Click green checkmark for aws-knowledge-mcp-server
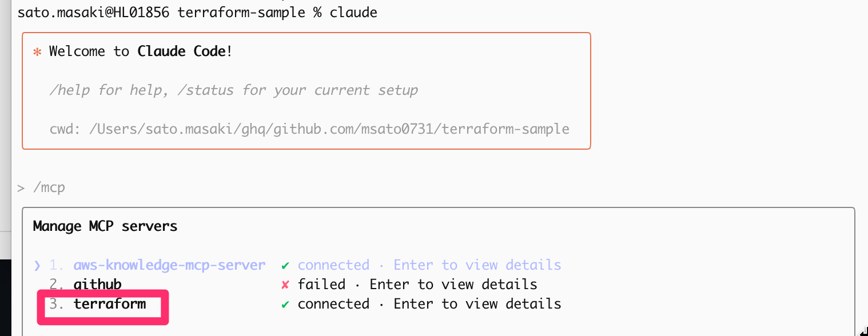Image resolution: width=868 pixels, height=336 pixels. [x=285, y=265]
